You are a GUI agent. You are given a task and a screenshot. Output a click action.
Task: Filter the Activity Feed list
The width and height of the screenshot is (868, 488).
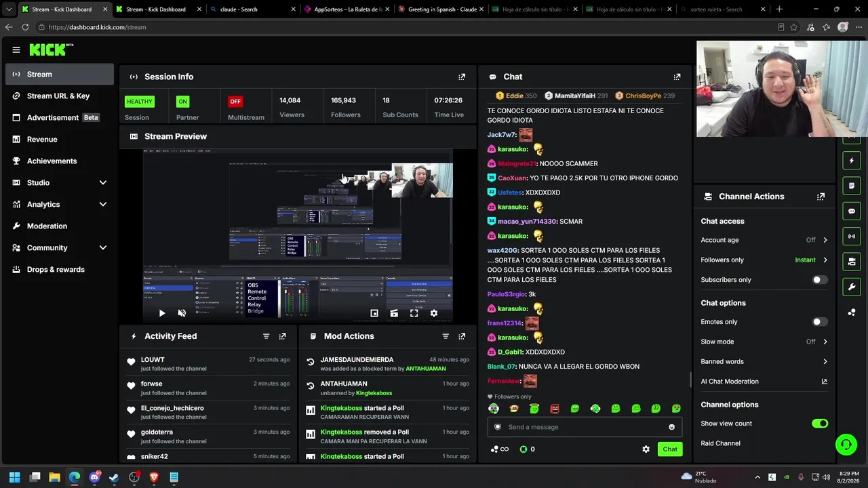point(266,336)
